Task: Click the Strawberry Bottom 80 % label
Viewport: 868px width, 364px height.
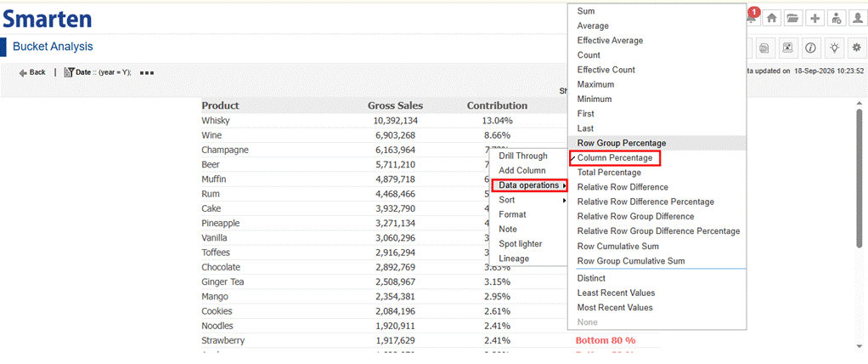Action: click(x=606, y=340)
